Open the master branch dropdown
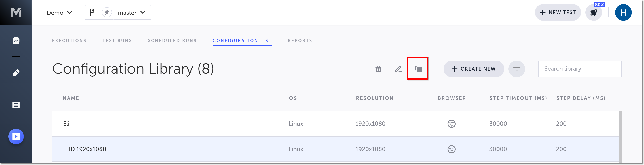This screenshot has height=165, width=644. tap(131, 13)
